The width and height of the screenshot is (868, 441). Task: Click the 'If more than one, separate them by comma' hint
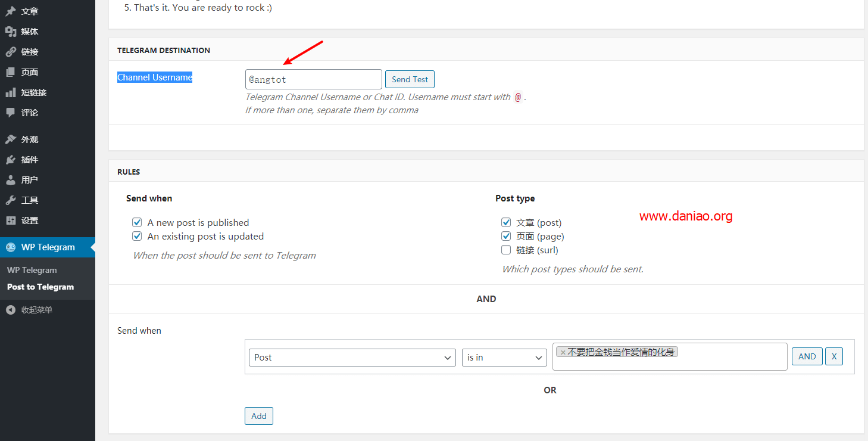pos(332,110)
